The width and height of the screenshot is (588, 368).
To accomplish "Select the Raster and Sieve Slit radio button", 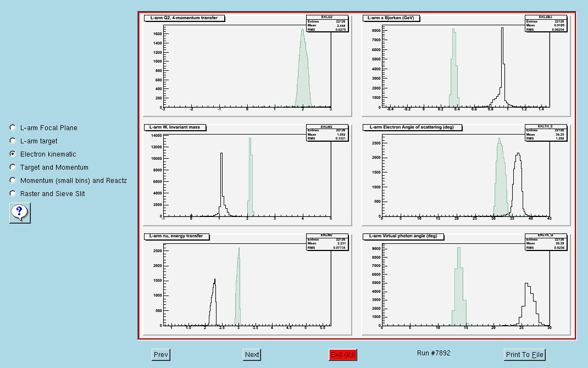I will (x=13, y=193).
